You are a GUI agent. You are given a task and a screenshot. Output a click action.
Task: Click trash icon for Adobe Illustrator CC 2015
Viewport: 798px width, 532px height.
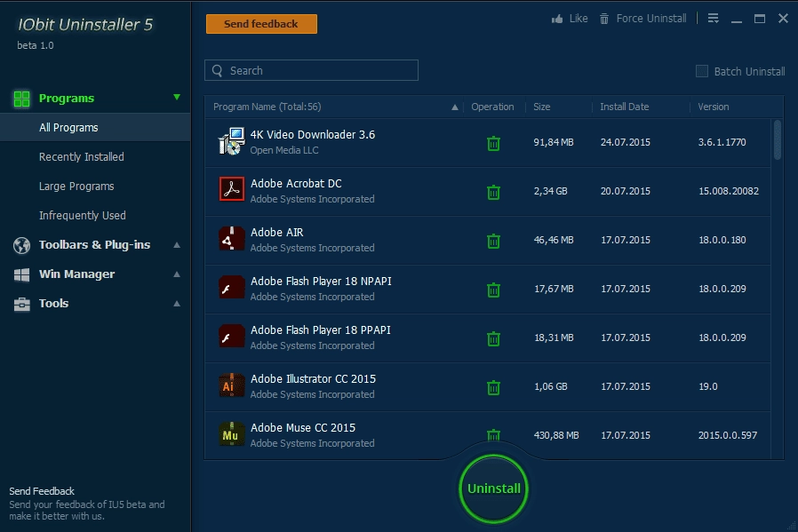(493, 387)
